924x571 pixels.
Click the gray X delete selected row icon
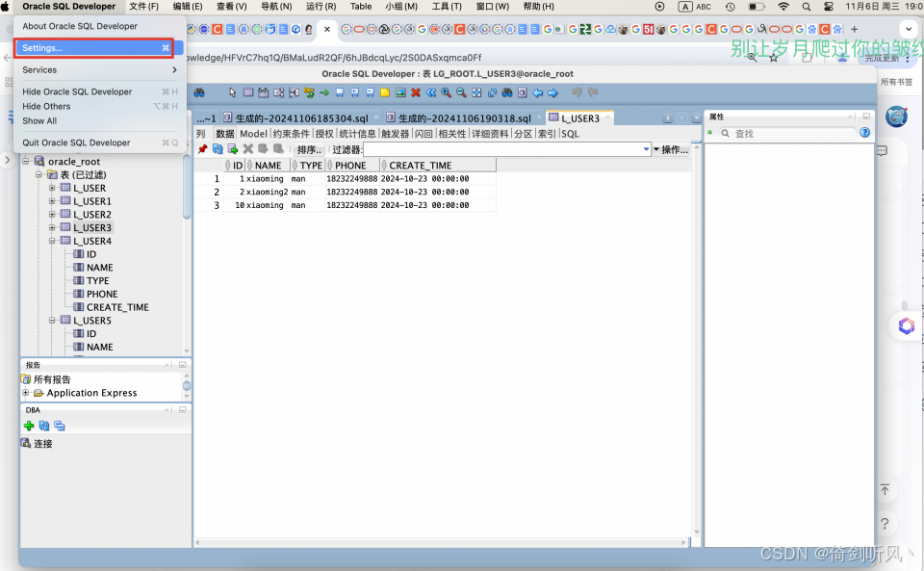[x=248, y=149]
